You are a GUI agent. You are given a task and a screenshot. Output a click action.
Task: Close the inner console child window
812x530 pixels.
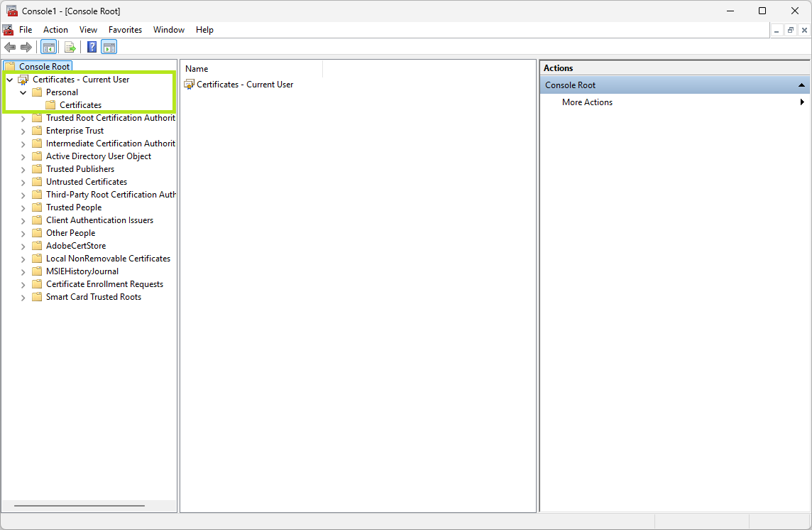(804, 31)
